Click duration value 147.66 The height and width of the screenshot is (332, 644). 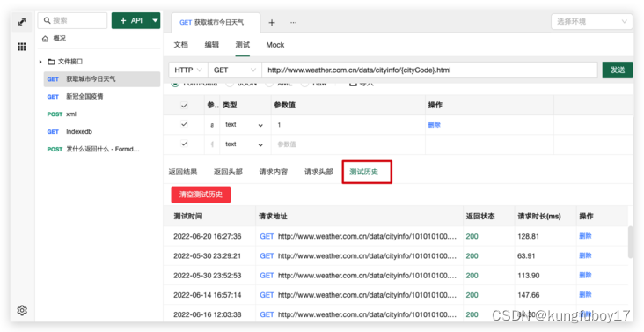pos(528,295)
